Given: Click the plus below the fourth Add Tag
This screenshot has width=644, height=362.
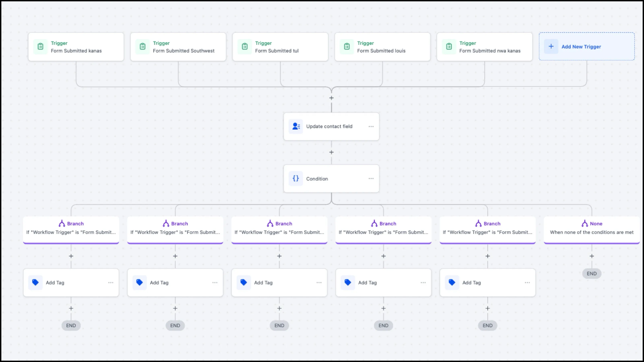Looking at the screenshot, I should click(384, 308).
